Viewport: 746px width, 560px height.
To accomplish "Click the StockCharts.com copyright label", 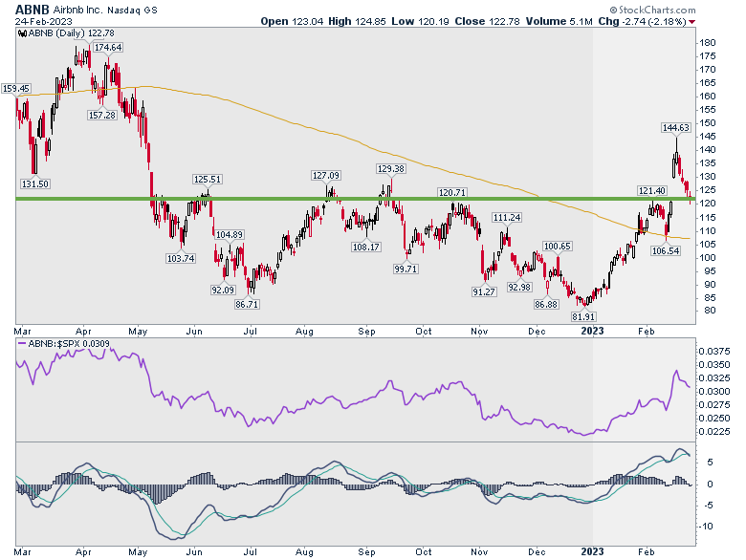I will click(652, 10).
